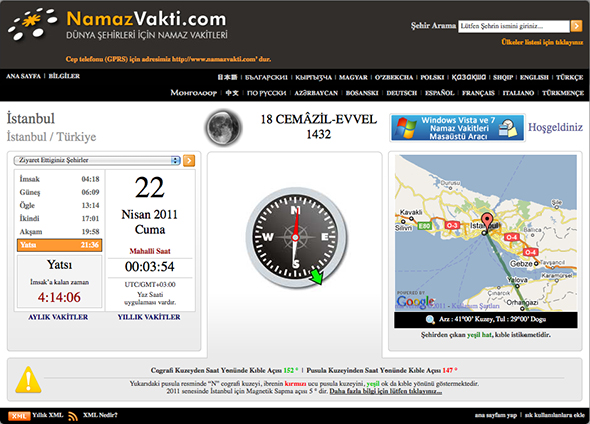Click the magnifier icon beside coordinates

(x=430, y=319)
